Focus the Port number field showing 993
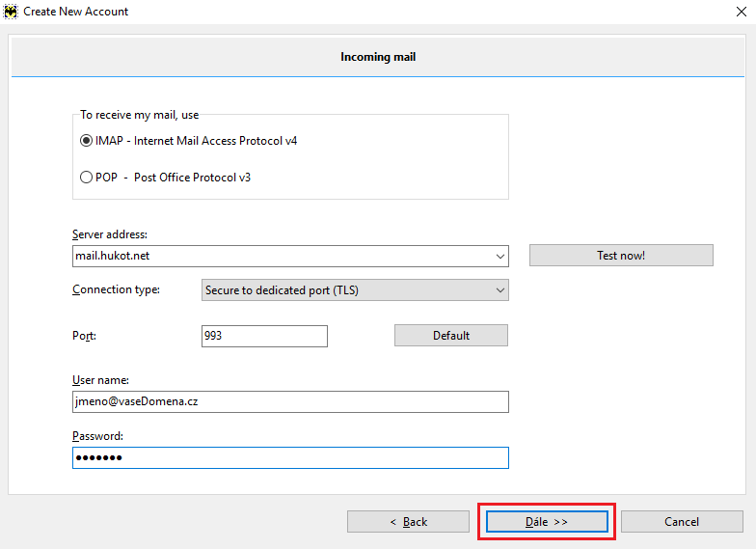The height and width of the screenshot is (549, 756). click(264, 336)
